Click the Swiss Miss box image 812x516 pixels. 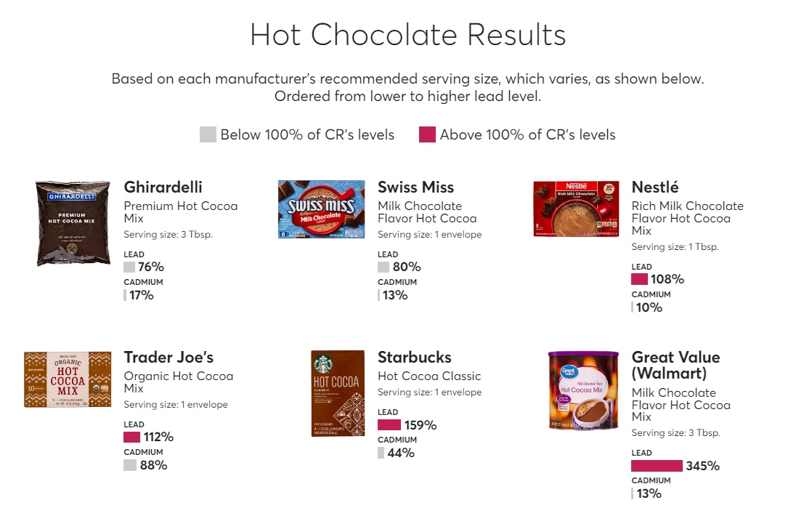coord(321,210)
